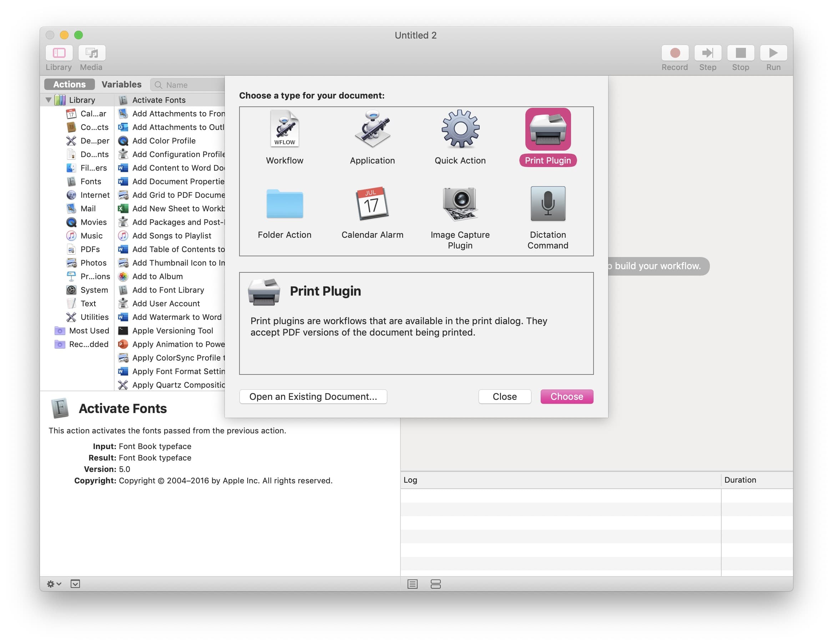Open the Media browser
The width and height of the screenshot is (833, 644).
pyautogui.click(x=91, y=52)
